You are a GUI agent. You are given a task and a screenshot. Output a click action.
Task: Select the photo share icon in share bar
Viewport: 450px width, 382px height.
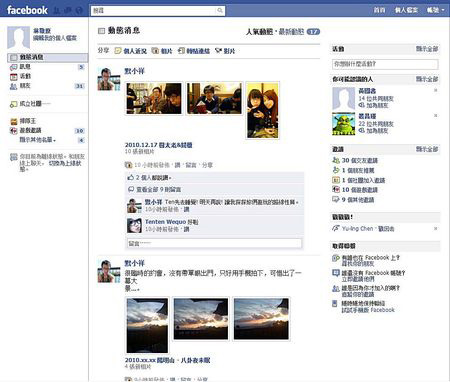[155, 51]
